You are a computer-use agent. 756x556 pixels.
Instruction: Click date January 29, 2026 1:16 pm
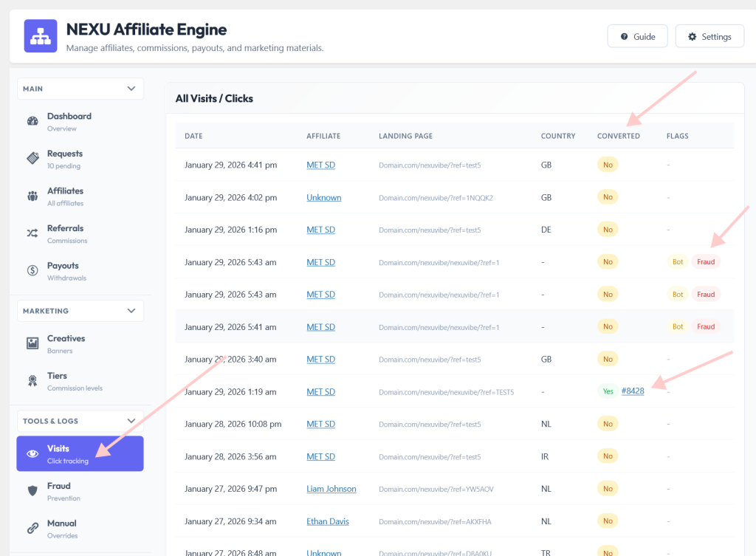231,230
